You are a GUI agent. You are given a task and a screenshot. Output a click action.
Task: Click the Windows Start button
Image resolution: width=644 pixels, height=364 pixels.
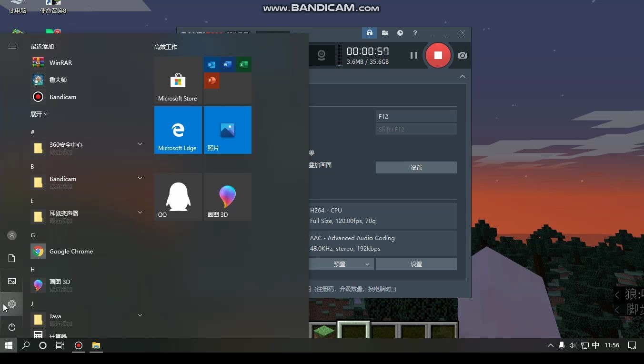(9, 345)
